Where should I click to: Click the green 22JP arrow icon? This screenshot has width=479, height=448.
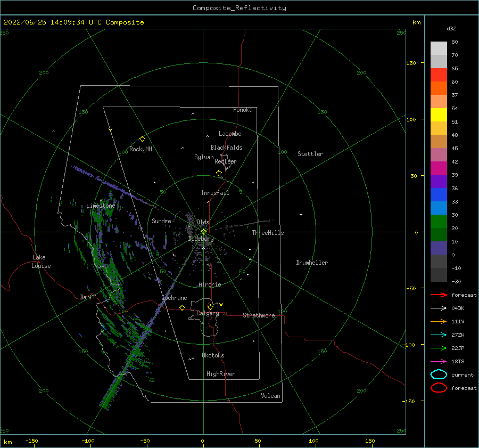[439, 348]
